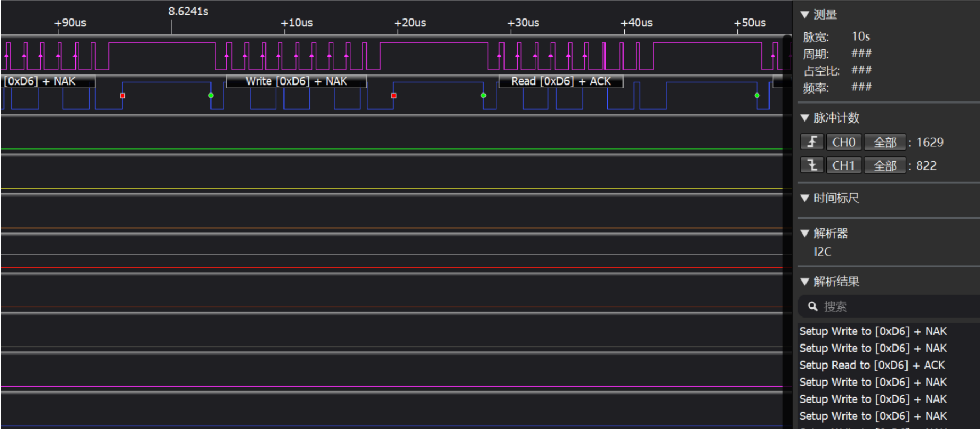Screen dimensions: 980x429
Task: Click the CH1 pulse count value 822
Action: click(x=926, y=165)
